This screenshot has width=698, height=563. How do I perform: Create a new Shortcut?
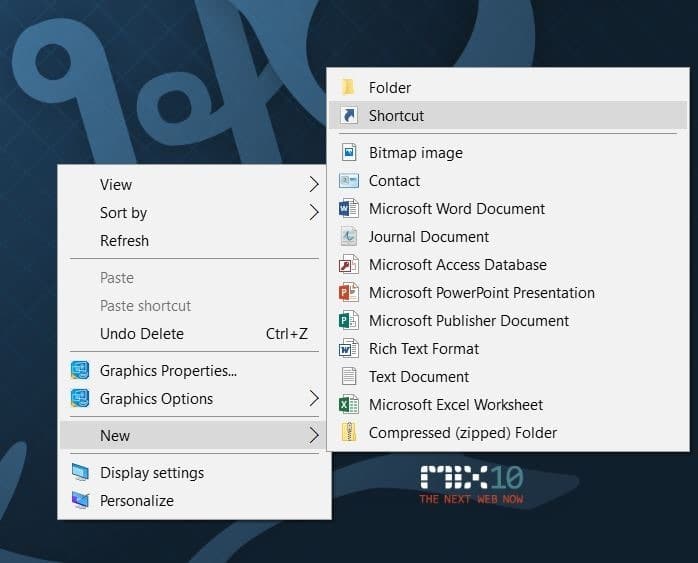(508, 115)
